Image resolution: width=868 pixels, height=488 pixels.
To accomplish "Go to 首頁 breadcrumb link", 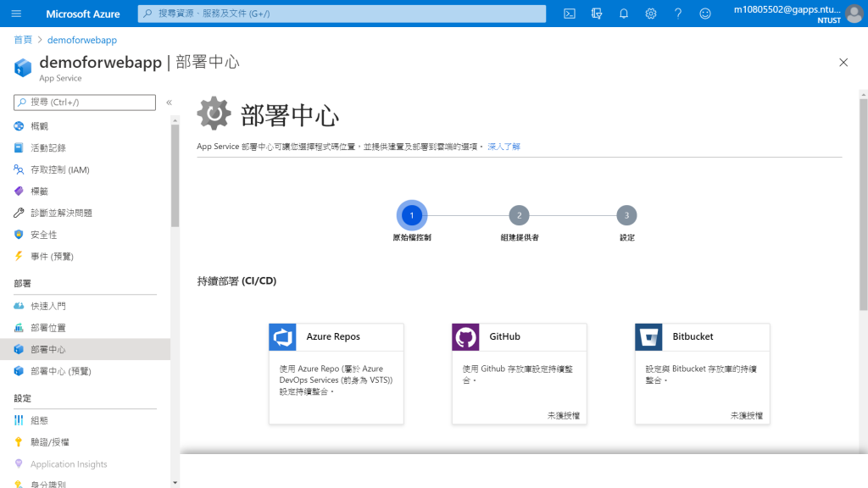I will pos(23,40).
